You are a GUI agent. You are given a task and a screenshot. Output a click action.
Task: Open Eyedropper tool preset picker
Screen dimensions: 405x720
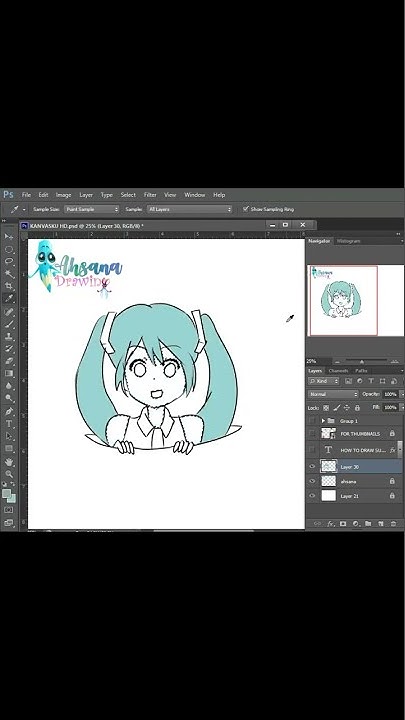tap(24, 209)
